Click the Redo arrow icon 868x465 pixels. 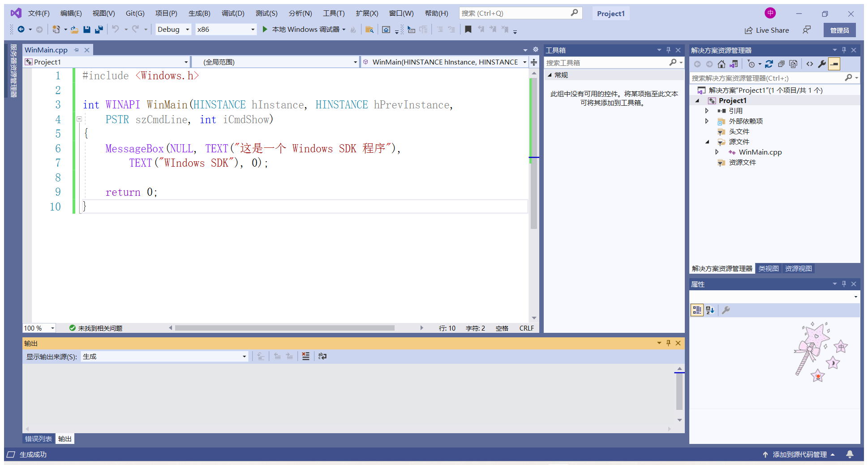click(135, 30)
